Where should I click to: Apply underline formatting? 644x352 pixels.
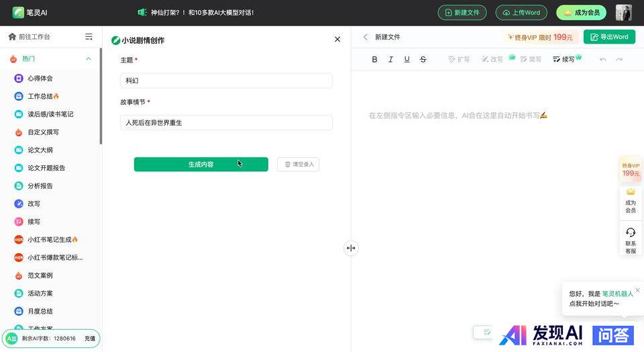(407, 60)
